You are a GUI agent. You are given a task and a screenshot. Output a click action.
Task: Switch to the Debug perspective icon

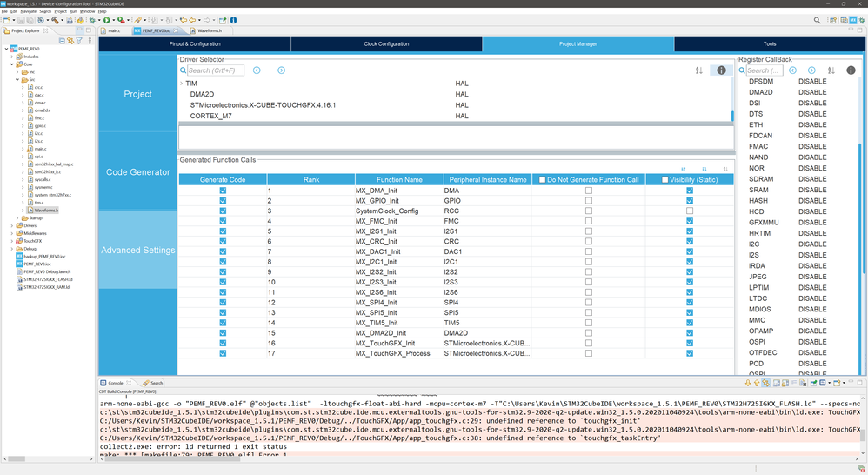click(862, 21)
